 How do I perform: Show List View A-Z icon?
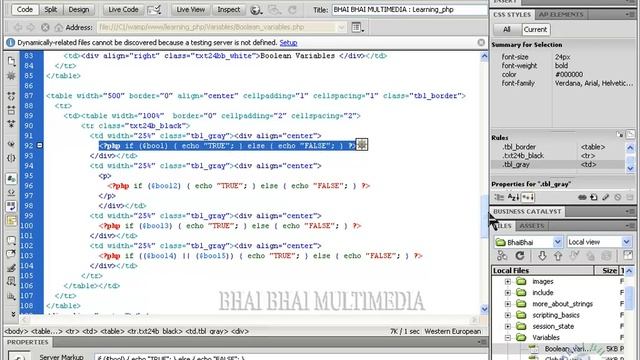point(513,198)
